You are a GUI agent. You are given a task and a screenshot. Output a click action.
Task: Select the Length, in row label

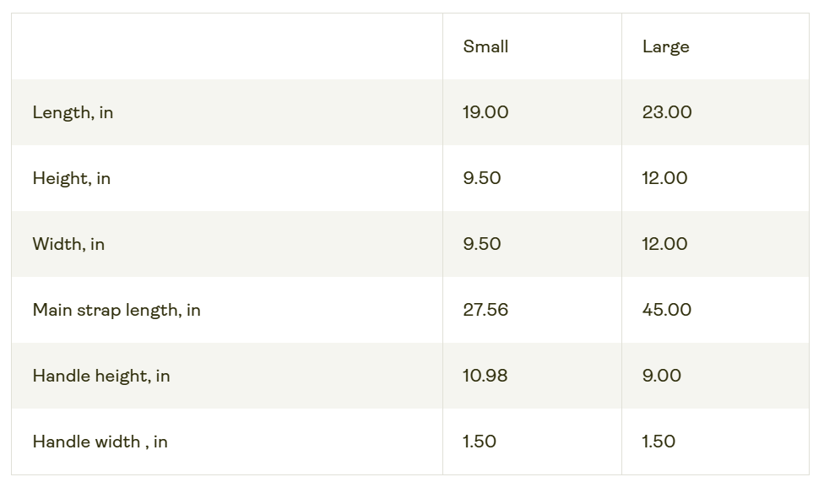(x=73, y=112)
